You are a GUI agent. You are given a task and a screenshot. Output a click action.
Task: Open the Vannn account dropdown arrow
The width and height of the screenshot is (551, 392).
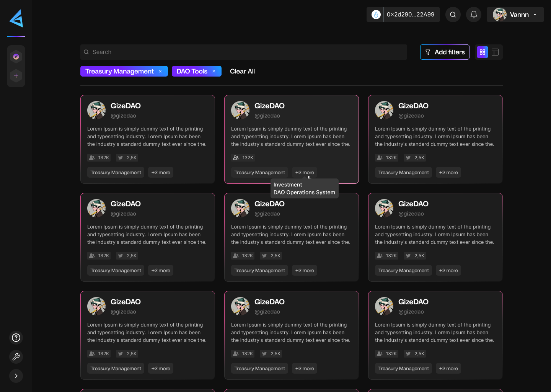point(535,15)
